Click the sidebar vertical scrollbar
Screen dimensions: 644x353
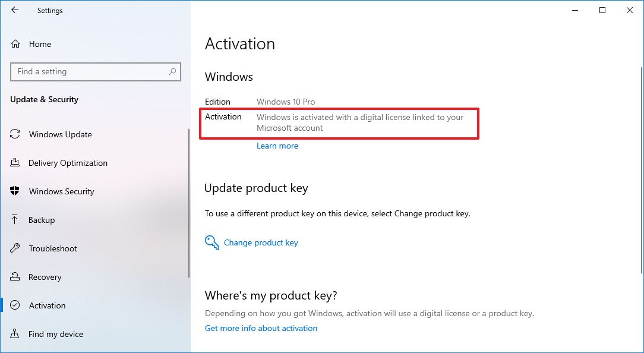[189, 202]
